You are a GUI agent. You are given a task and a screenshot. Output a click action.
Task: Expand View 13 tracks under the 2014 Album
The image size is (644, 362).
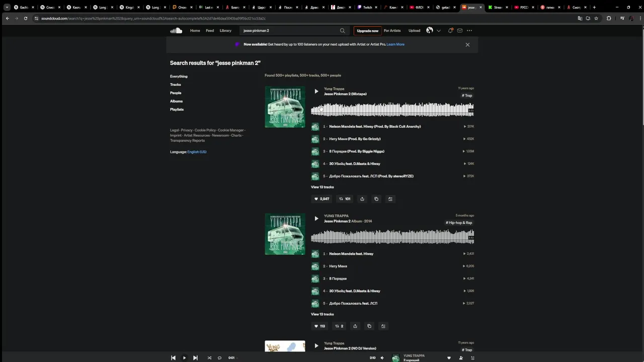322,314
